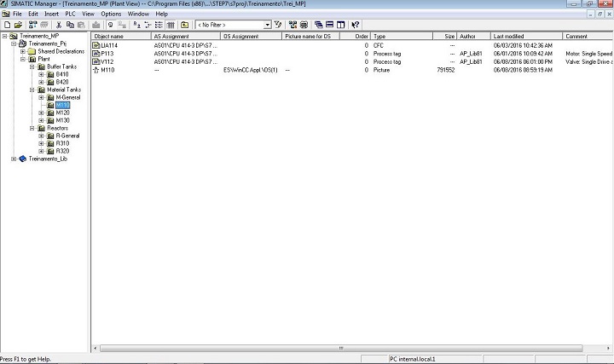The image size is (614, 364).
Task: Collapse the Treinamento_MP root node
Action: pyautogui.click(x=5, y=36)
